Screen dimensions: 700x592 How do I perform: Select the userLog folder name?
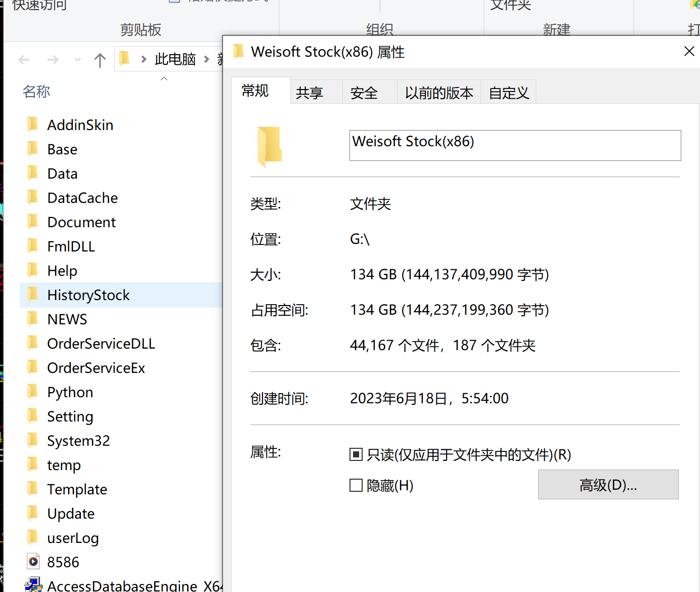[x=73, y=538]
